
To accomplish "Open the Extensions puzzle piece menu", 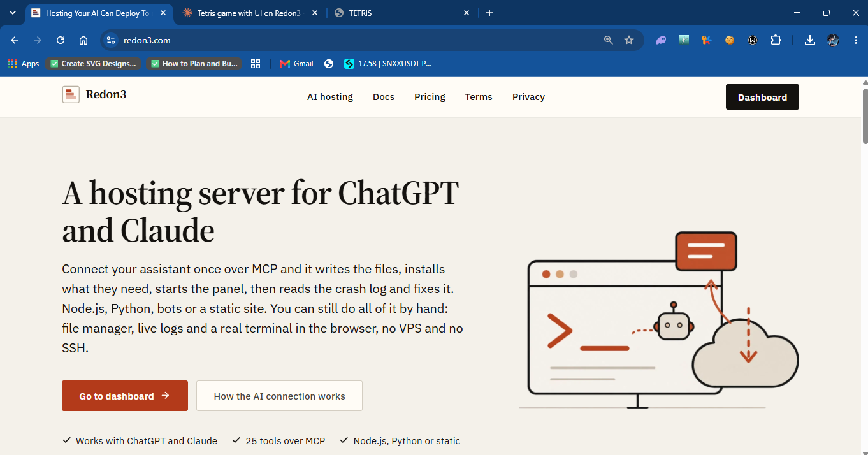I will [x=776, y=40].
